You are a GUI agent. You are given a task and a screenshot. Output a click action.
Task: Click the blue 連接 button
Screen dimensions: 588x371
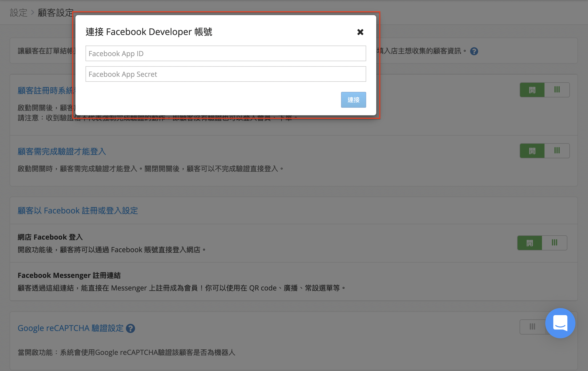coord(353,100)
